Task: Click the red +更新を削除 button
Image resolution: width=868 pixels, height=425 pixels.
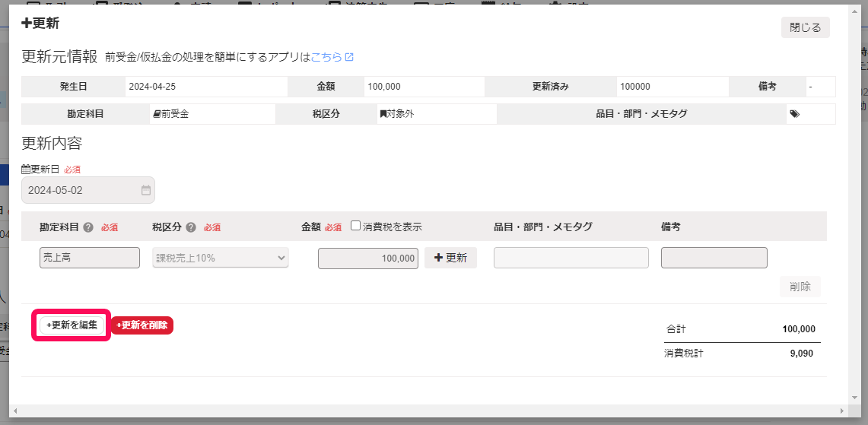Action: coord(142,325)
